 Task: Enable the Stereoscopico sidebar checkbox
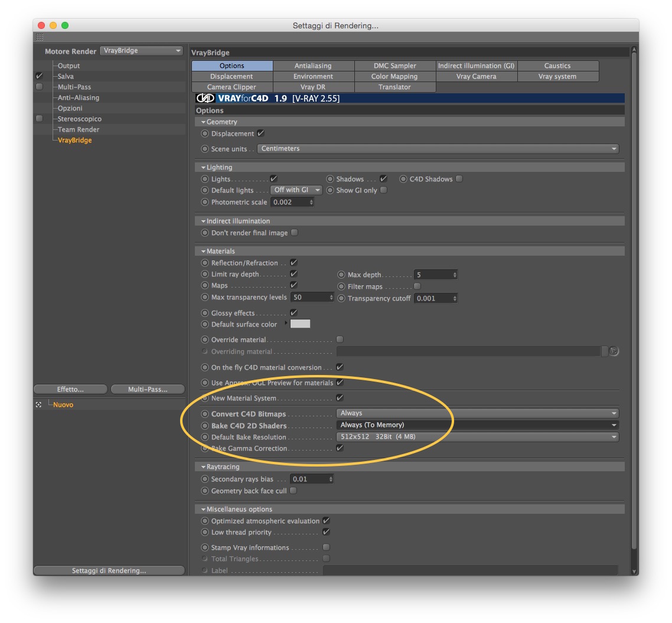pyautogui.click(x=40, y=118)
